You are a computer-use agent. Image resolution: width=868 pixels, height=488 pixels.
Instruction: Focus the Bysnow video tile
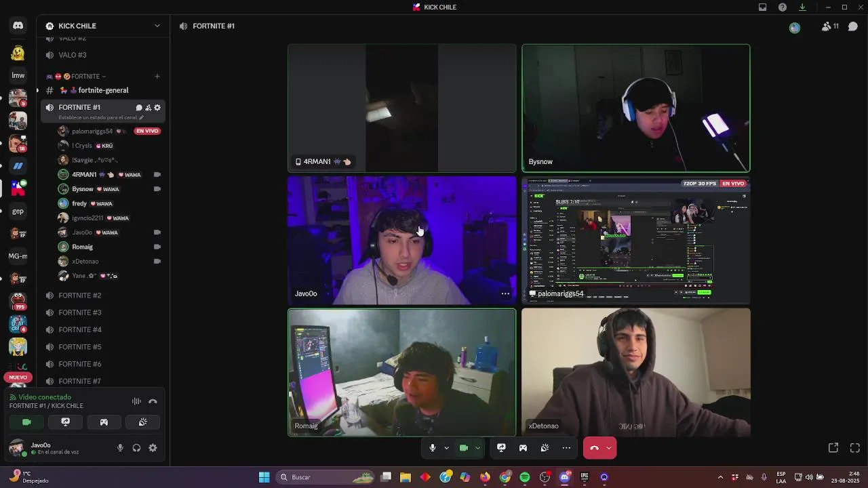pyautogui.click(x=636, y=108)
